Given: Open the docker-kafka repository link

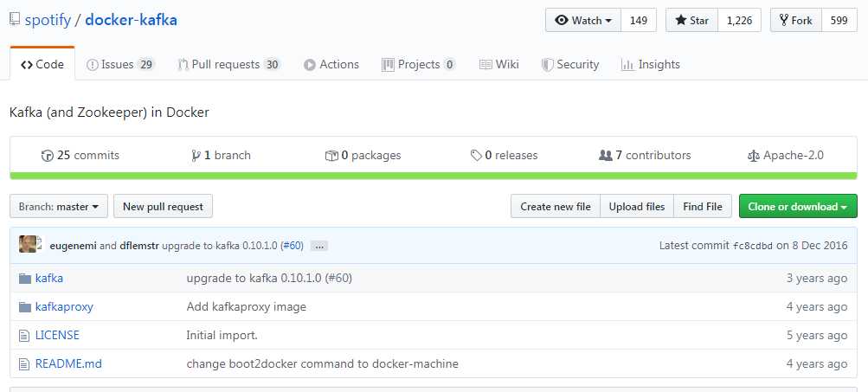Looking at the screenshot, I should (x=132, y=21).
